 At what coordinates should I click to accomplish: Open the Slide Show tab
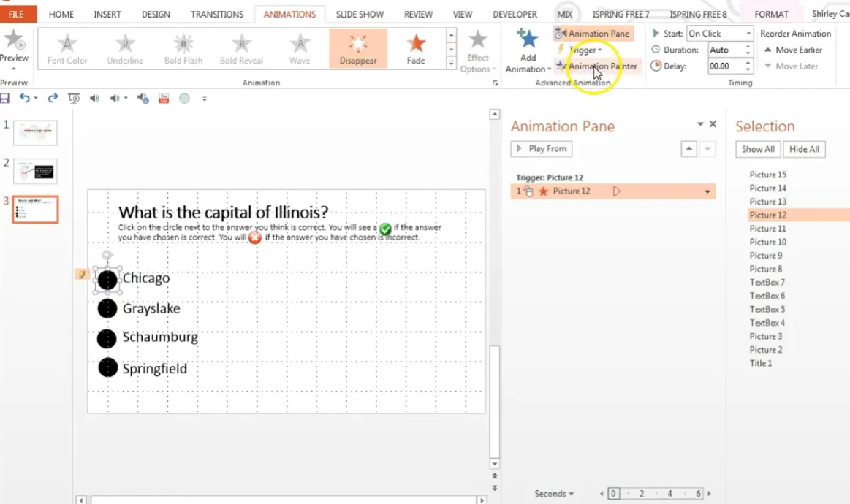(x=360, y=14)
